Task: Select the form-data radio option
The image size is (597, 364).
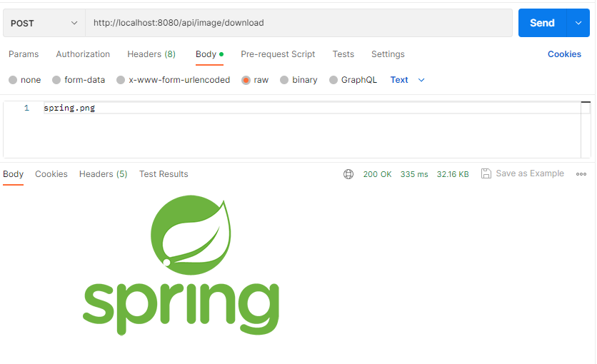Action: click(56, 80)
